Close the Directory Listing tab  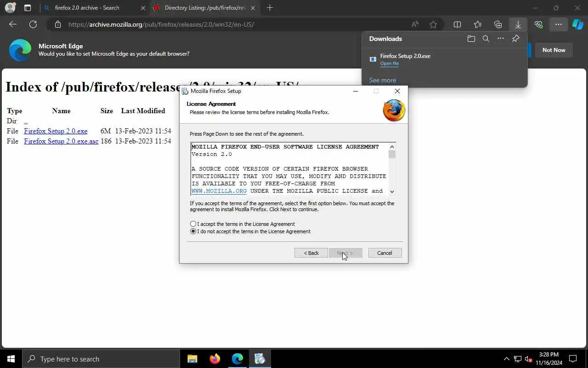click(x=253, y=8)
